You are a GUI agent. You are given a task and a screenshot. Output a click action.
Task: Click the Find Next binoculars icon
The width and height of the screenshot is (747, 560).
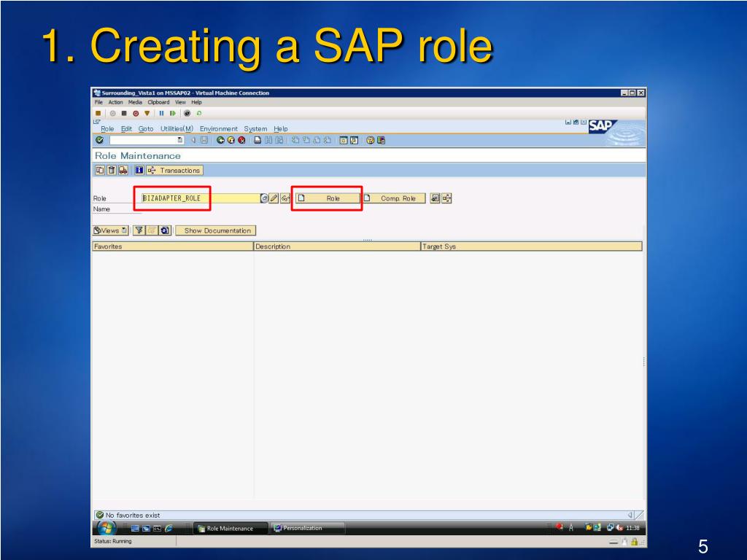click(279, 140)
